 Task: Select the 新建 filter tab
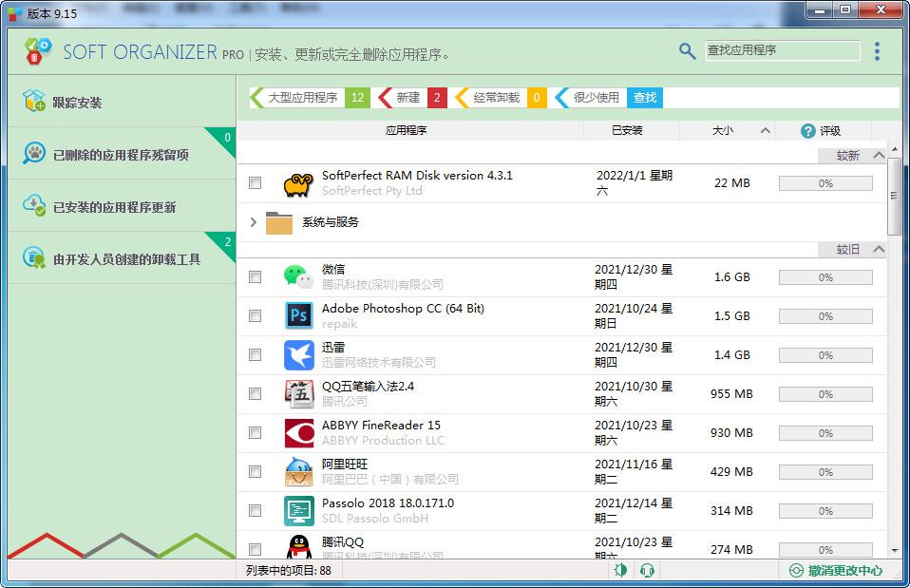[x=412, y=98]
